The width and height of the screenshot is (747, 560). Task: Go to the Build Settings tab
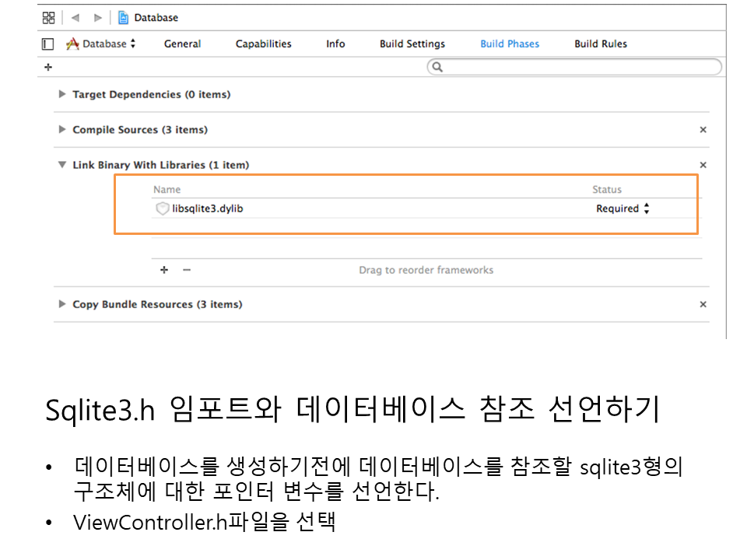pyautogui.click(x=412, y=44)
